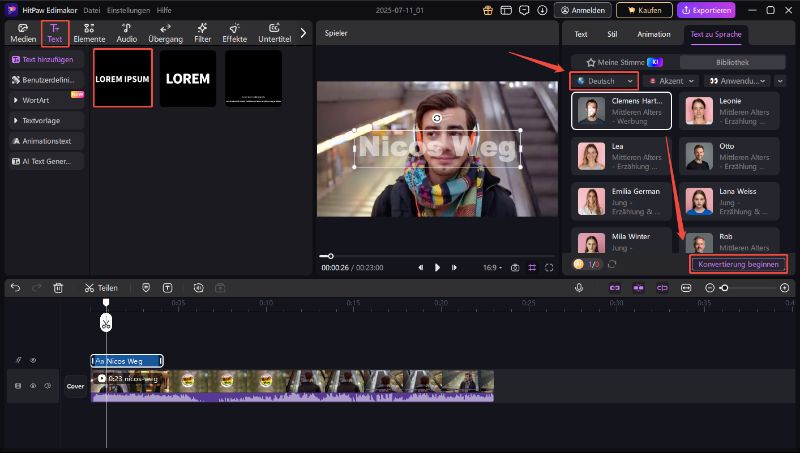This screenshot has width=800, height=453.
Task: Switch to the Animation tab
Action: pyautogui.click(x=654, y=34)
